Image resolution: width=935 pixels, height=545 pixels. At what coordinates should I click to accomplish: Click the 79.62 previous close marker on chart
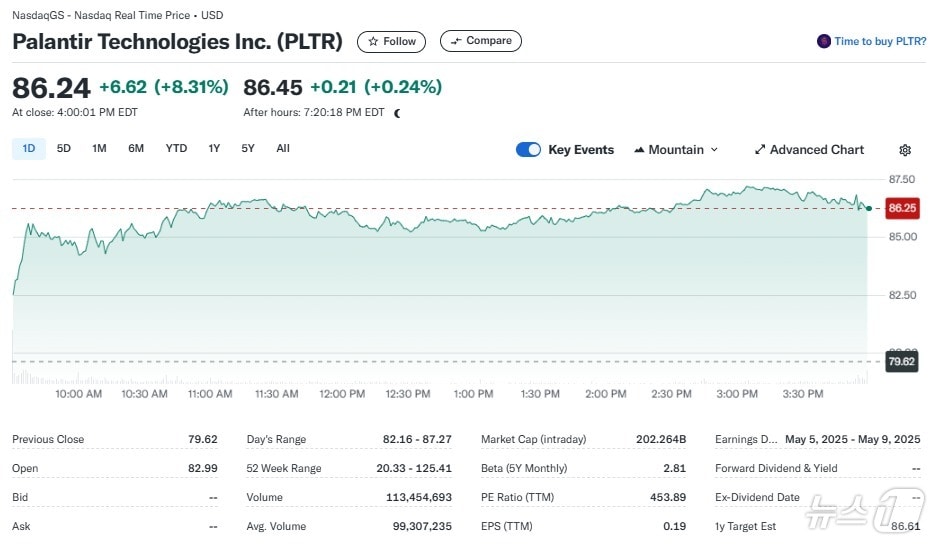tap(902, 361)
